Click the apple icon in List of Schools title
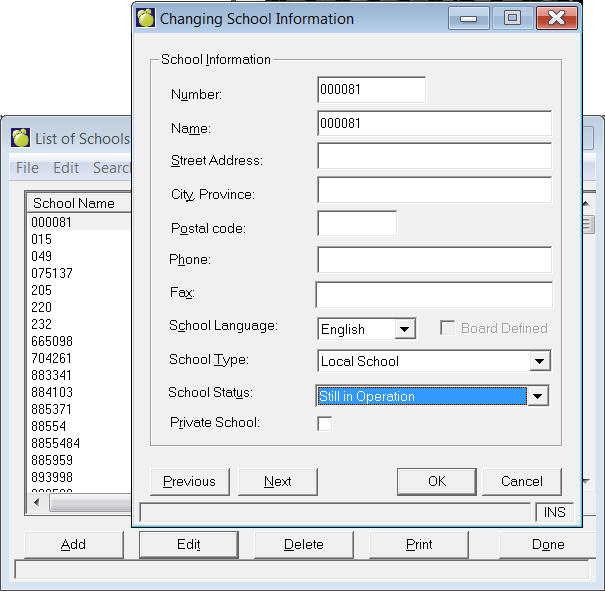 (20, 138)
